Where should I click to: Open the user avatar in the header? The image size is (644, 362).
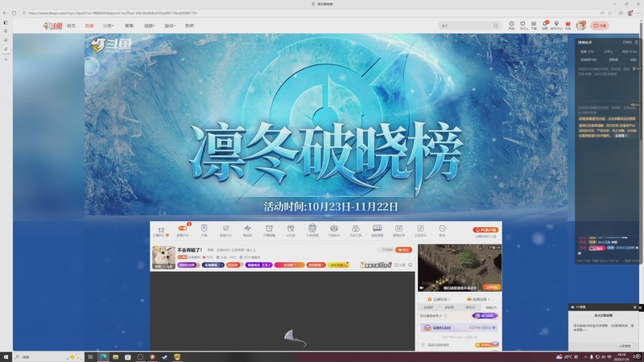click(580, 26)
